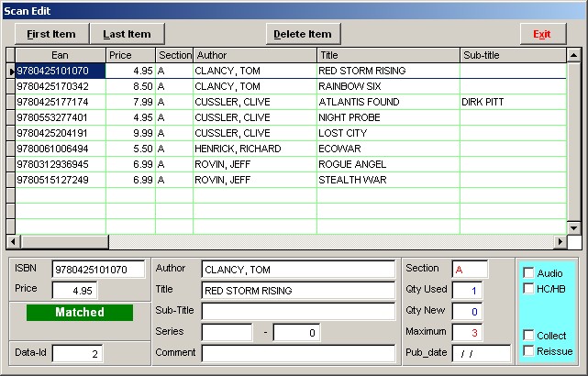Screen dimensions: 588x376
Task: Click price cell 9.99
Action: click(x=131, y=133)
